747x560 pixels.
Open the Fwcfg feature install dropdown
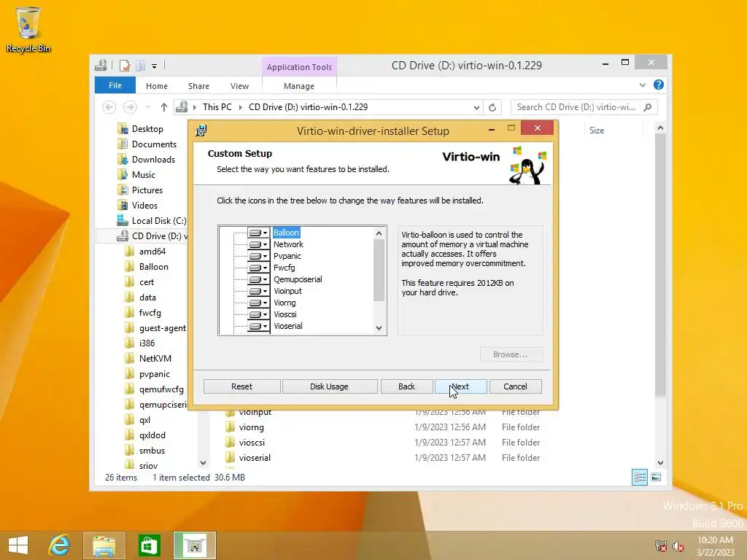point(259,268)
